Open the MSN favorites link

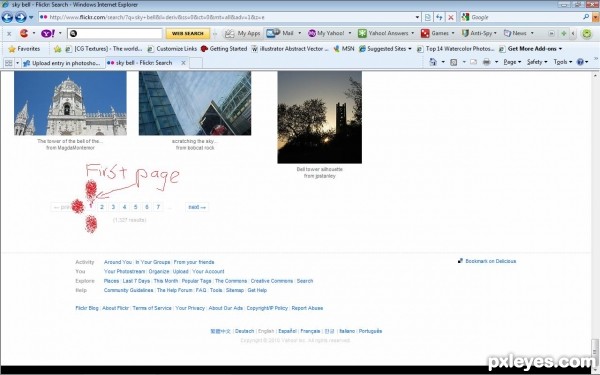(x=344, y=49)
